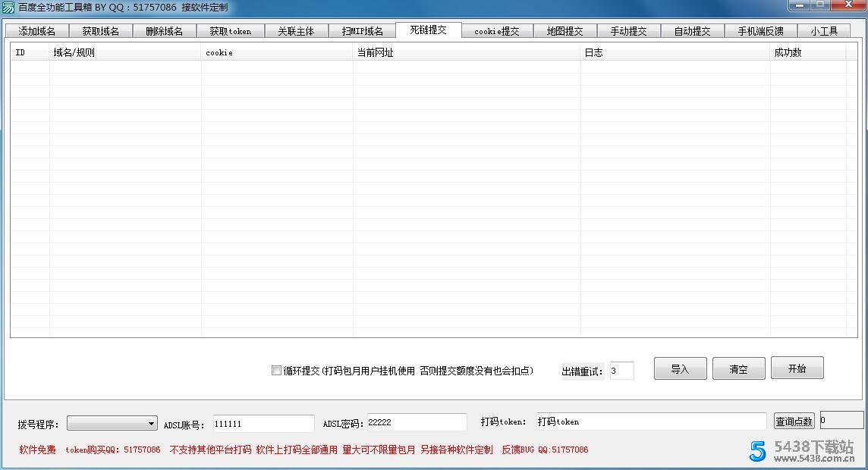
Task: Select the 手机端反馈 tab
Action: (761, 31)
